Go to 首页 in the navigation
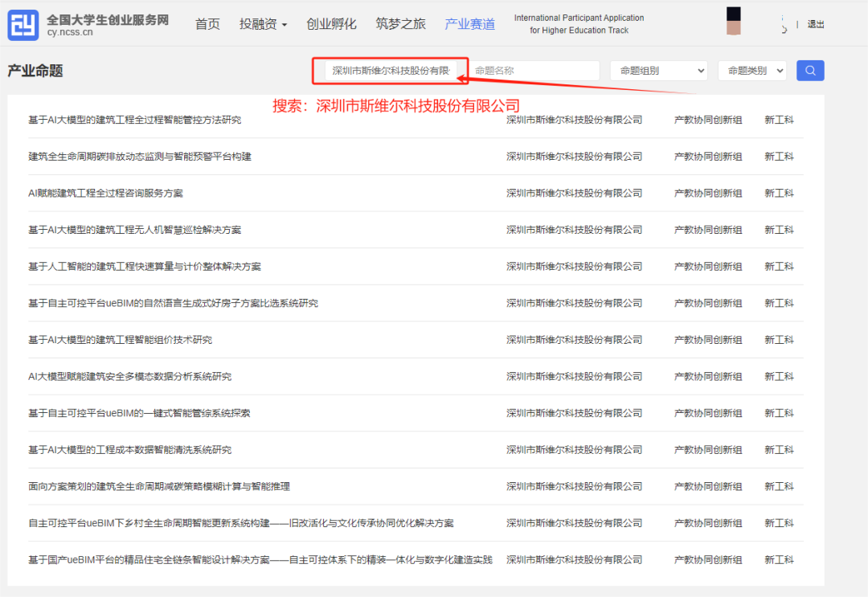 pyautogui.click(x=207, y=24)
